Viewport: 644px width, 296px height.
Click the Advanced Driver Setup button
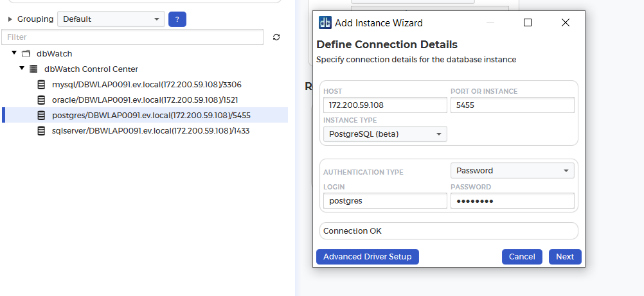(x=367, y=257)
